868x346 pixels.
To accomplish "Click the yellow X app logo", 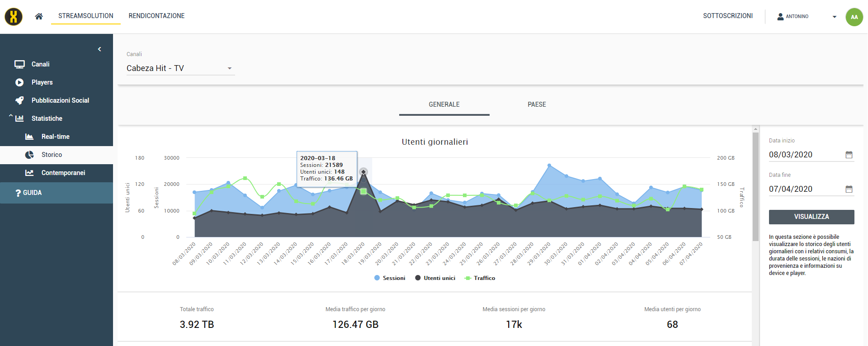I will pos(14,17).
